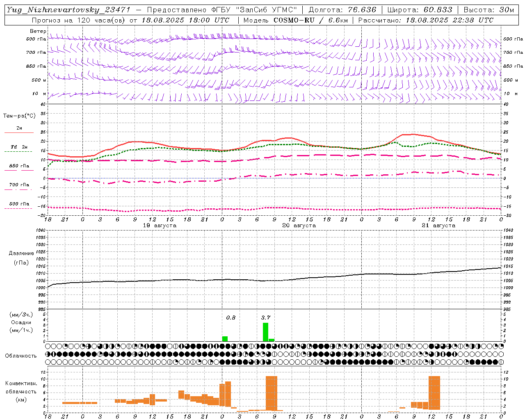Image resolution: width=525 pixels, height=420 pixels.
Task: Click '500 гПа' legend in temperature panel
Action: point(19,204)
